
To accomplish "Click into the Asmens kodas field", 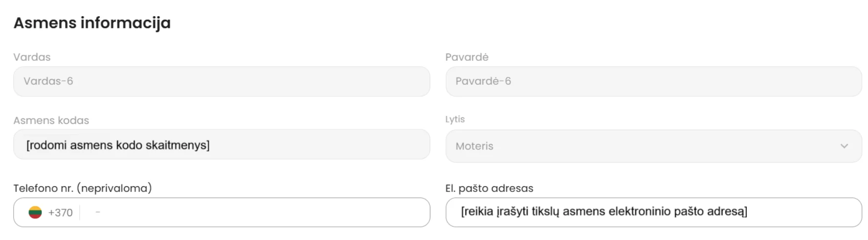I will point(222,144).
